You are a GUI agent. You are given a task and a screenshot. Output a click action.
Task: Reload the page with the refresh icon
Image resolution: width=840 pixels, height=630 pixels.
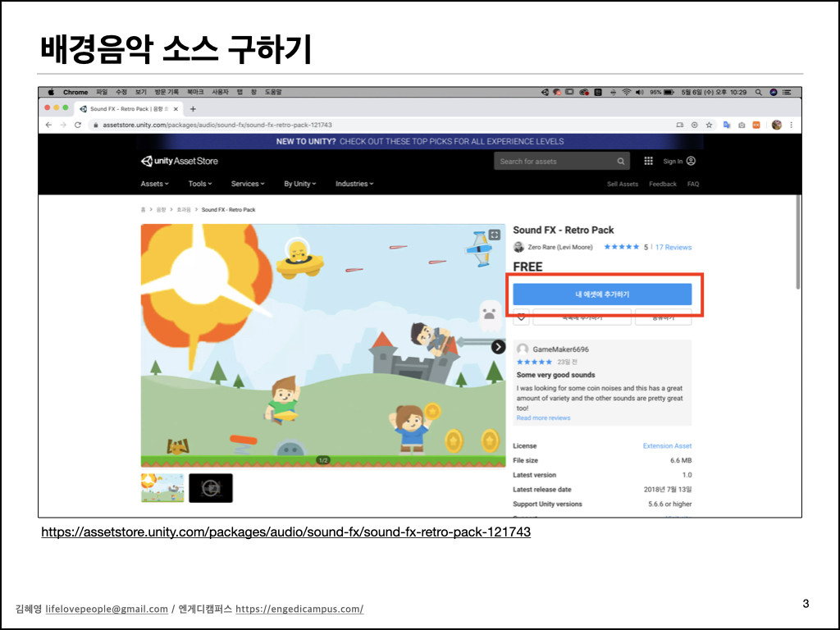(78, 125)
